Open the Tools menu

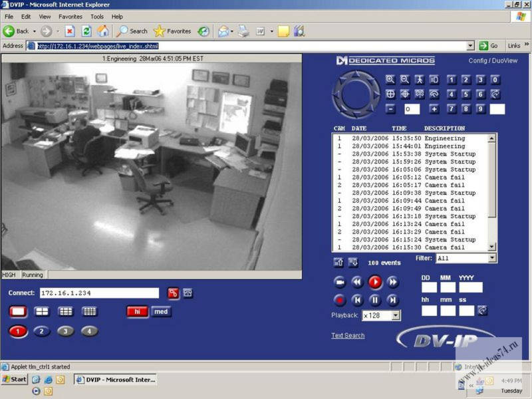[x=97, y=16]
